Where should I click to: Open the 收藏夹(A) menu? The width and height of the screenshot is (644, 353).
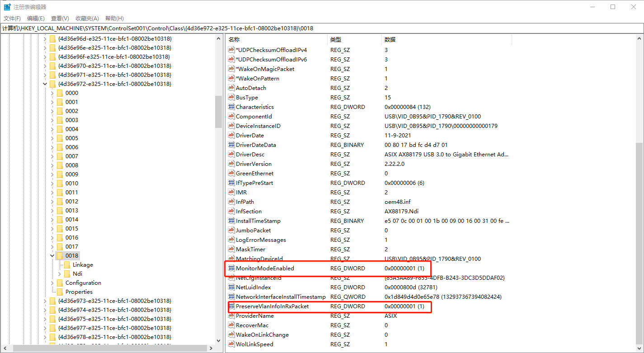coord(87,18)
